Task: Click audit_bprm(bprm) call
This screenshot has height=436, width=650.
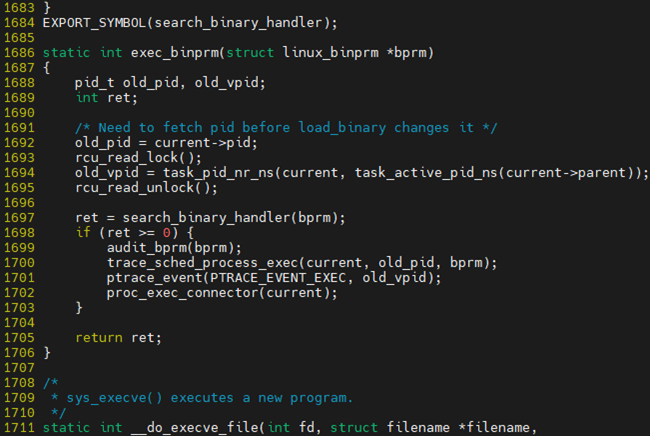Action: (x=170, y=247)
